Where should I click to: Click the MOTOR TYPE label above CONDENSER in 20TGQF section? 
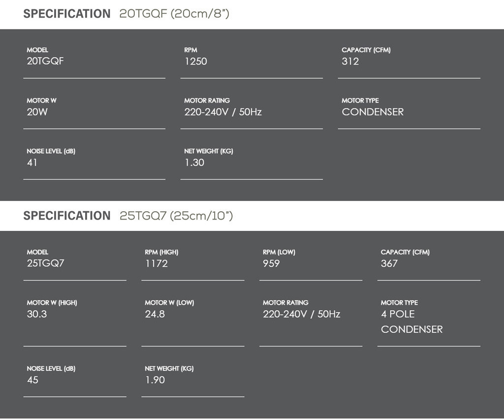pos(360,100)
